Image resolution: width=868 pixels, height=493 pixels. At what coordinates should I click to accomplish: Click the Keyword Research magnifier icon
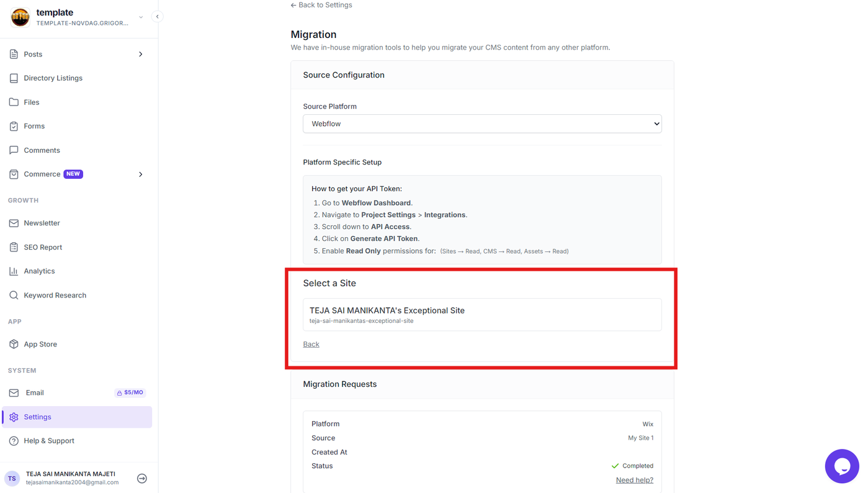(14, 295)
